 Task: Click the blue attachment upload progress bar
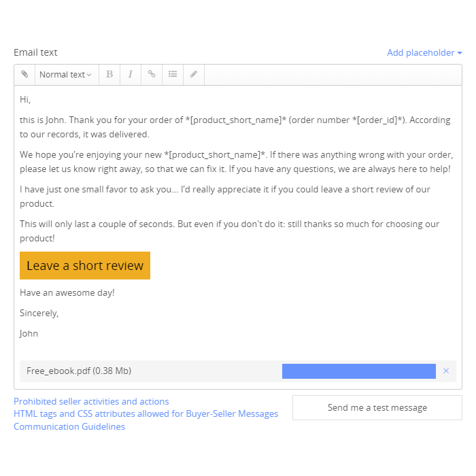(358, 371)
